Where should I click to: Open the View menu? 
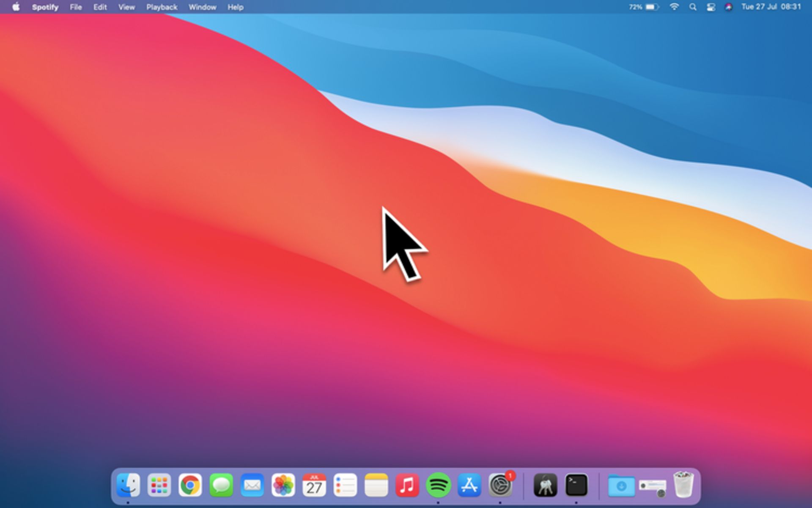126,7
